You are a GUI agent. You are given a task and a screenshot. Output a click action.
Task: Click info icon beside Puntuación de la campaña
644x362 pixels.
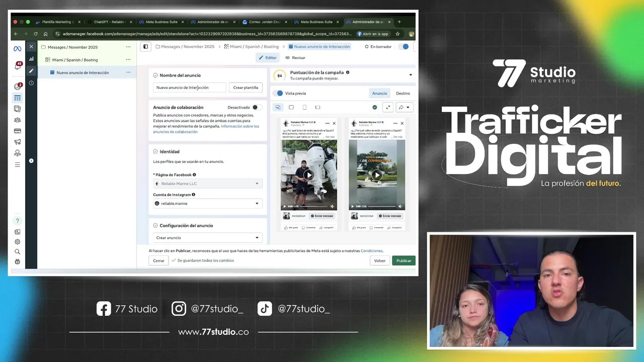click(348, 72)
